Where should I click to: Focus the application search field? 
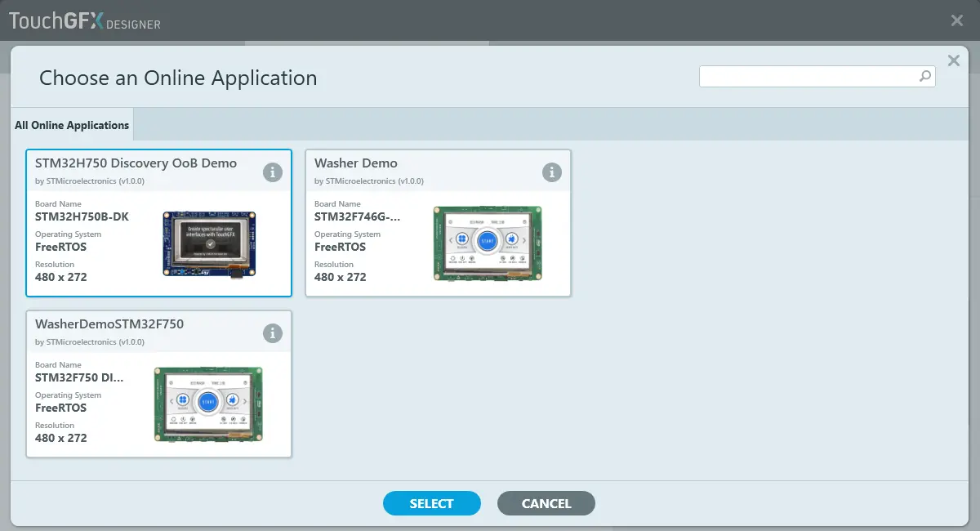click(817, 76)
